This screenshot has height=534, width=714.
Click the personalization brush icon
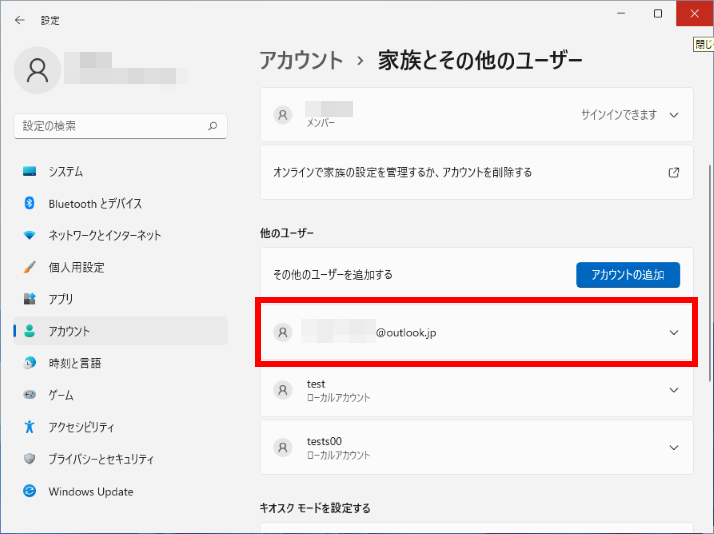pyautogui.click(x=30, y=267)
